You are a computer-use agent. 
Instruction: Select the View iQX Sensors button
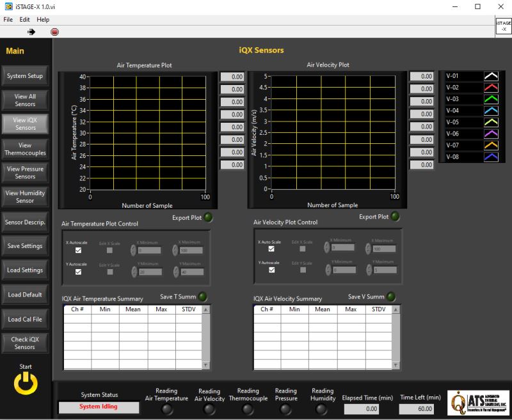point(25,124)
